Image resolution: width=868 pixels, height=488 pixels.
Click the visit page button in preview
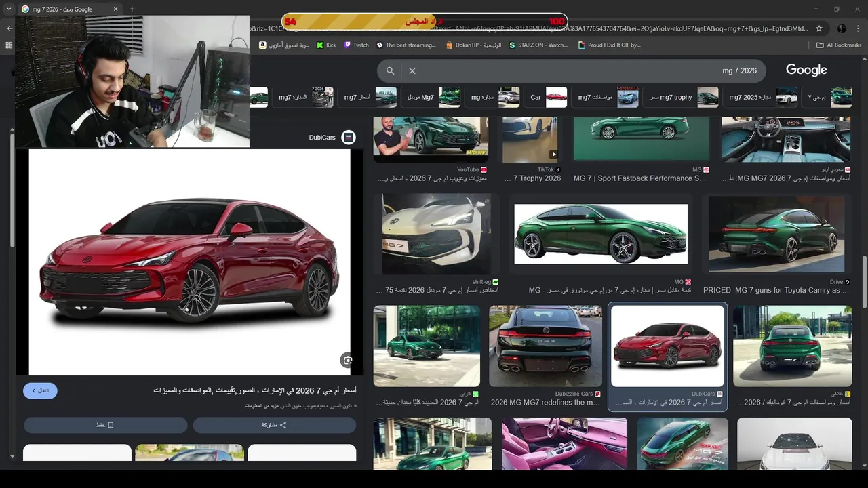point(40,390)
